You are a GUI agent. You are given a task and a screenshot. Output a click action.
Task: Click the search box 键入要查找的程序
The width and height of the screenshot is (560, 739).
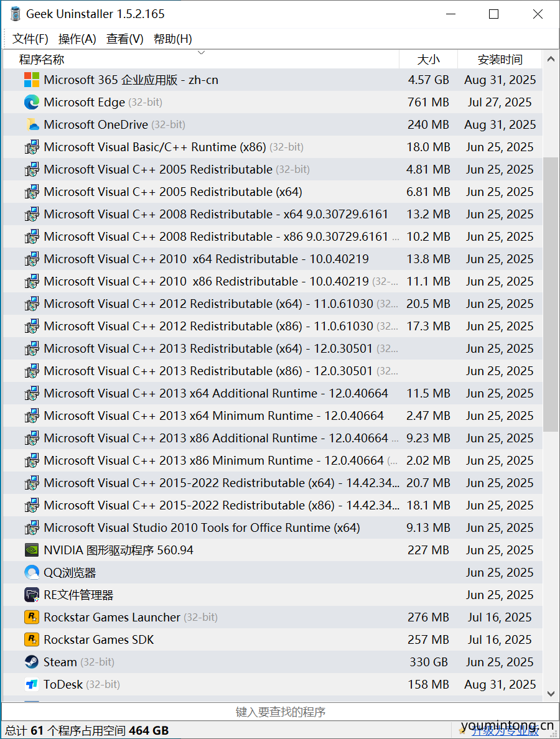(280, 712)
